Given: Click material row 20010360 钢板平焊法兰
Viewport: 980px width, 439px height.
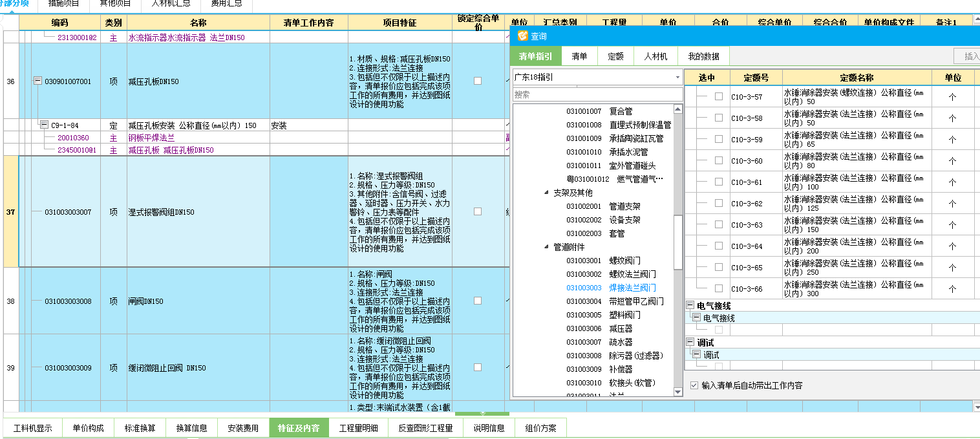Looking at the screenshot, I should 151,138.
